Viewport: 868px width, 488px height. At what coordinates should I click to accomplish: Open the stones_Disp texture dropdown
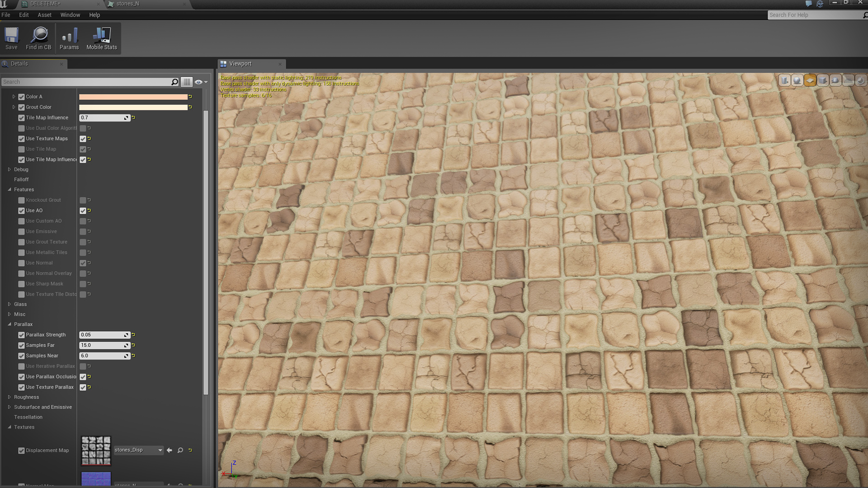159,450
